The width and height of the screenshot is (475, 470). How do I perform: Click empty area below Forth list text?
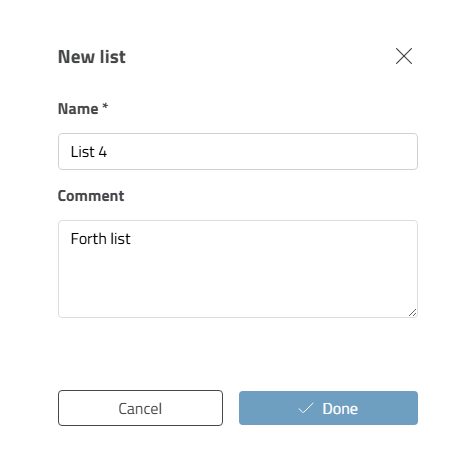[x=238, y=280]
